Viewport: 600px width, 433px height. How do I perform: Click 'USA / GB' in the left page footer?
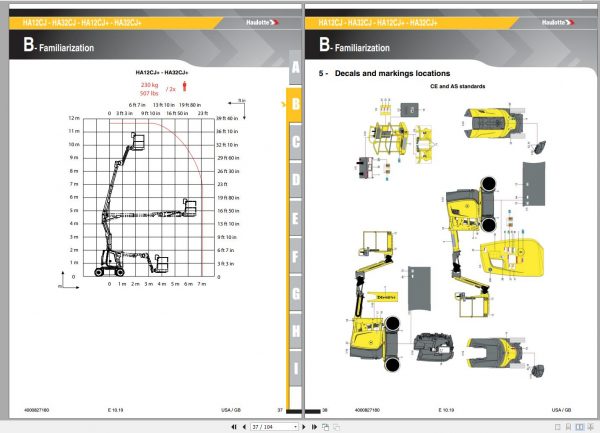tap(231, 410)
